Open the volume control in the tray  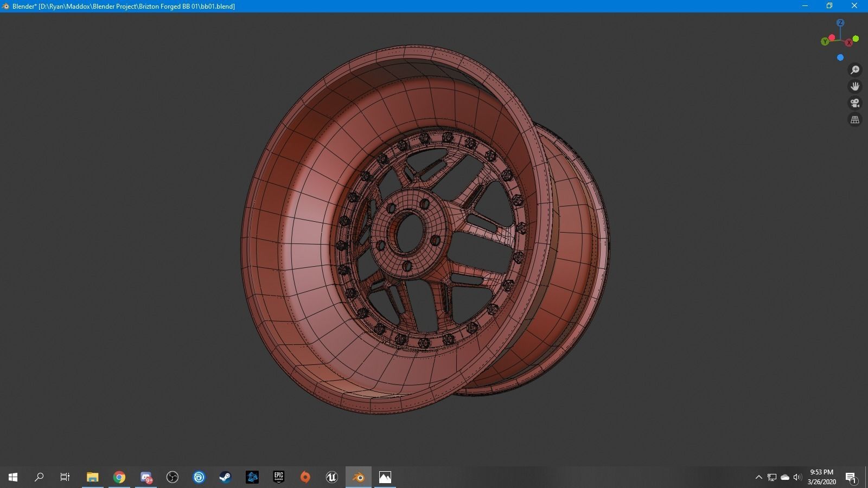(x=797, y=477)
